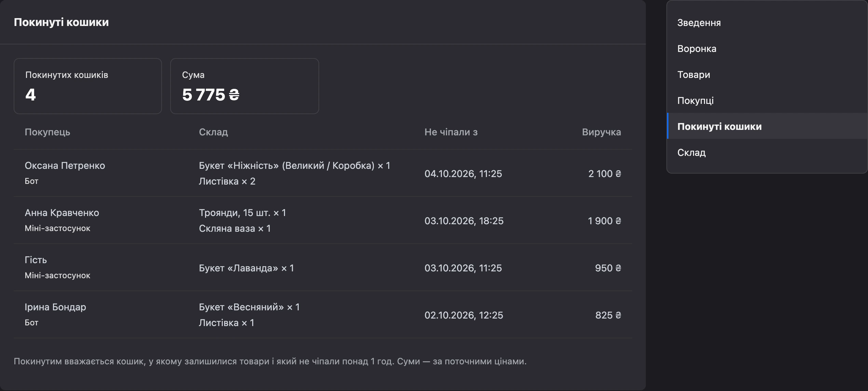Click the Виручка column header

click(601, 132)
